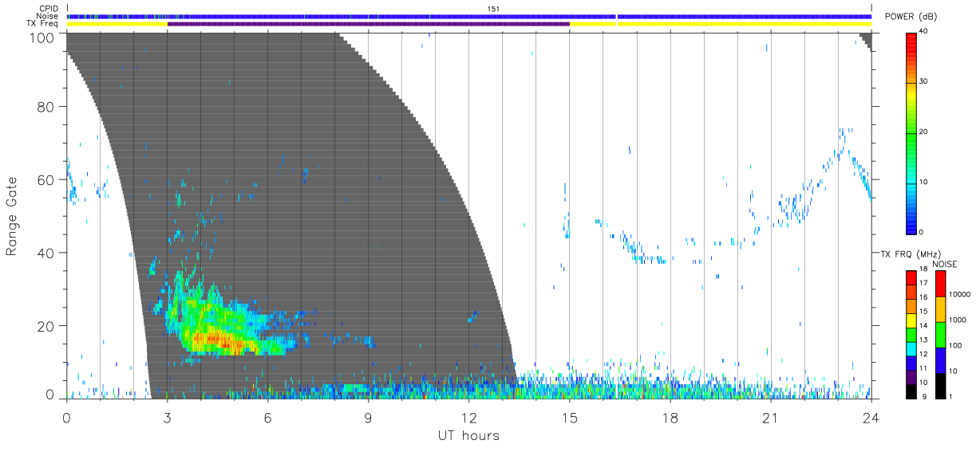Screen dimensions: 980x452
Task: Click the 'NOISE' legend title
Action: (946, 264)
